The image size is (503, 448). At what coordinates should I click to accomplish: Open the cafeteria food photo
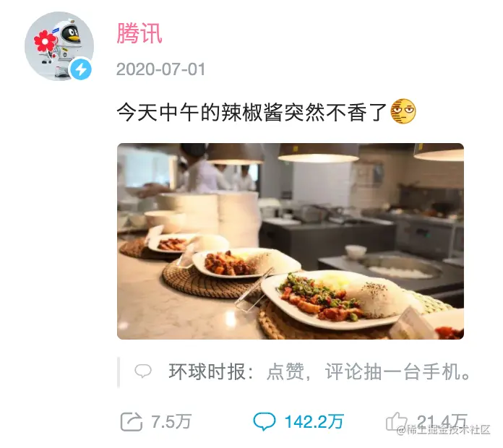point(291,241)
